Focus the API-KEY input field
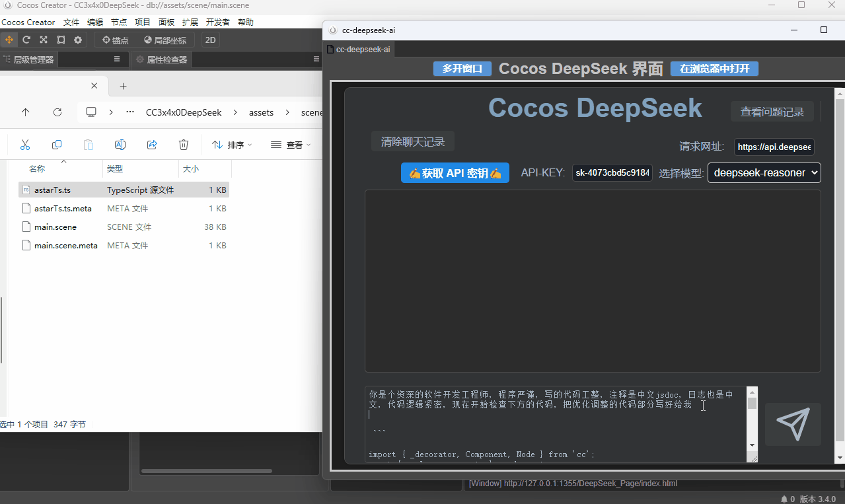The image size is (845, 504). point(612,173)
